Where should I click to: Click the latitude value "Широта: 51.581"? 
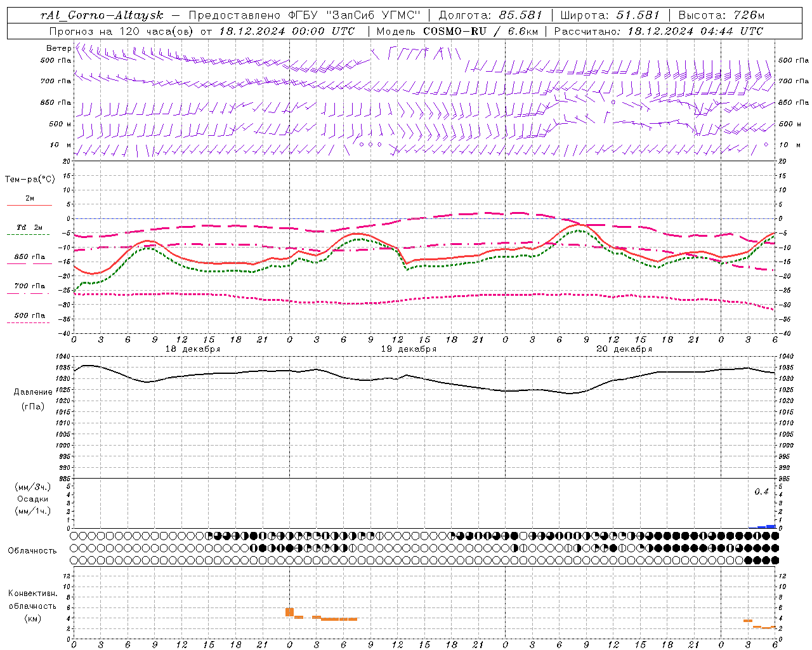click(x=610, y=15)
